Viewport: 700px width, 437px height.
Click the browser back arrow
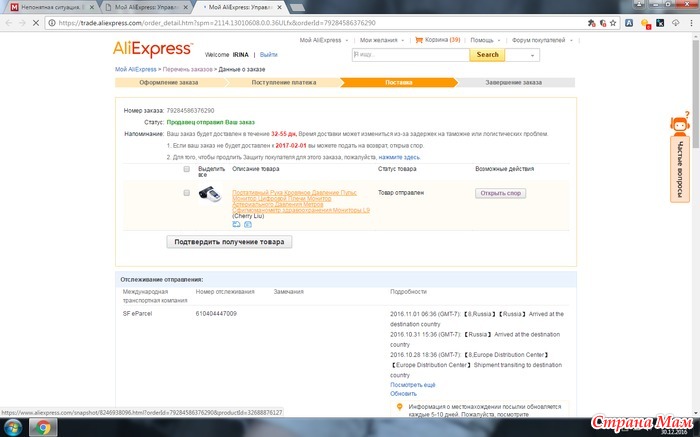[x=8, y=23]
